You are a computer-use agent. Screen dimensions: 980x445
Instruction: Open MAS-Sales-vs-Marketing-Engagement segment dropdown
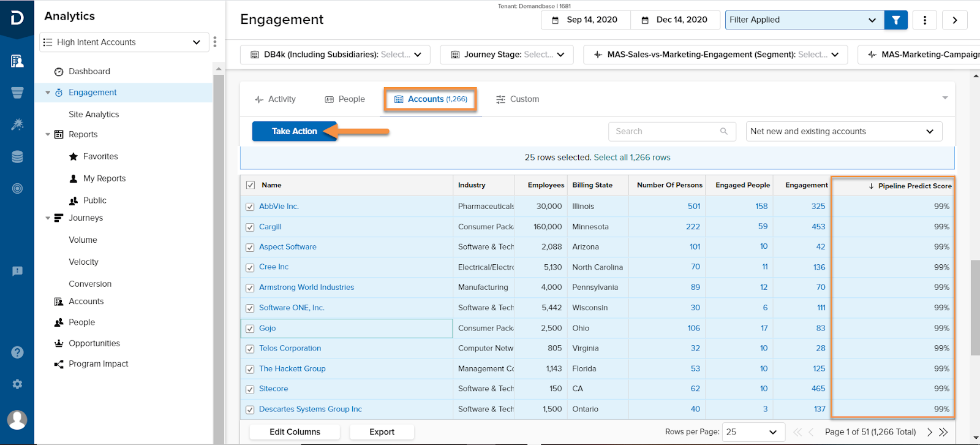coord(715,55)
